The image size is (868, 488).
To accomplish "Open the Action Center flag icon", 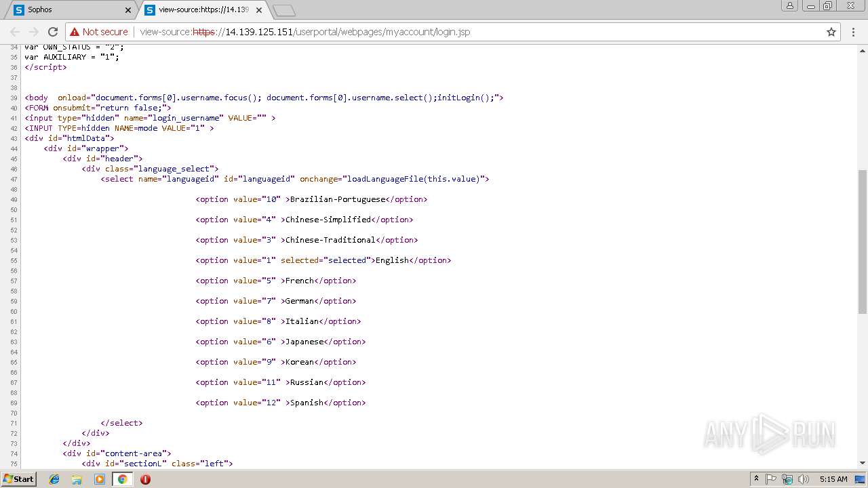I will click(x=771, y=479).
